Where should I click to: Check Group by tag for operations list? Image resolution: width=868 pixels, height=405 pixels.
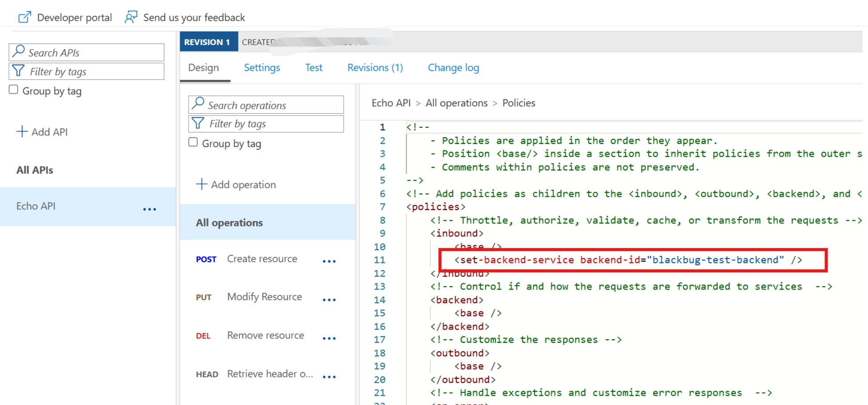pyautogui.click(x=193, y=142)
